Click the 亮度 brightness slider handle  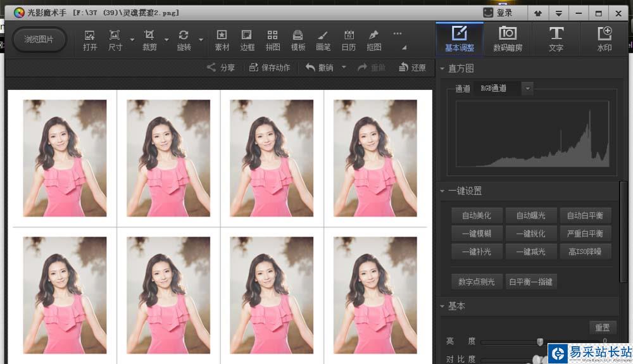coord(540,342)
